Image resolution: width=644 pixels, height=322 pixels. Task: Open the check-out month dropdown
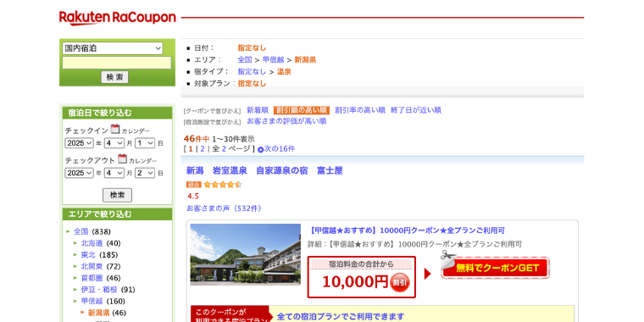114,173
